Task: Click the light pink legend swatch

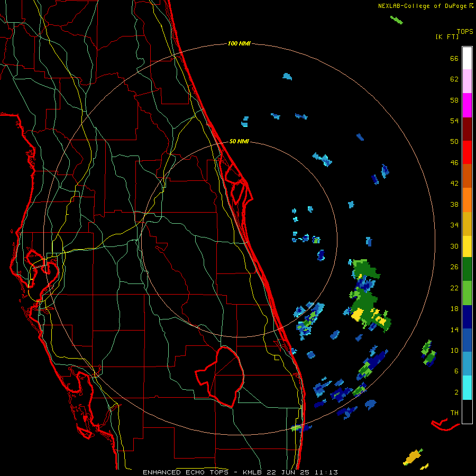Action: 467,81
